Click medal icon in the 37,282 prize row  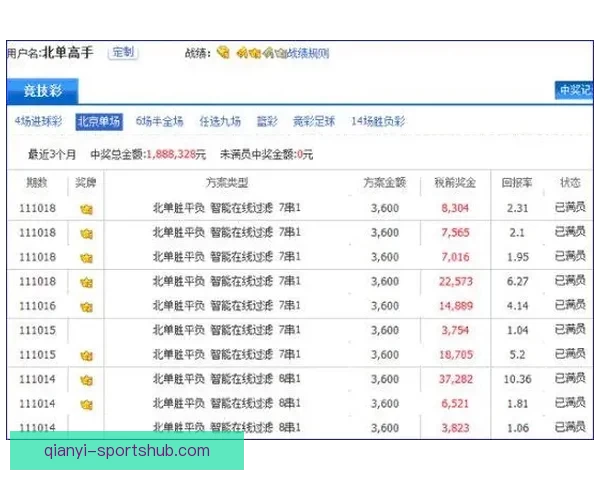point(86,380)
